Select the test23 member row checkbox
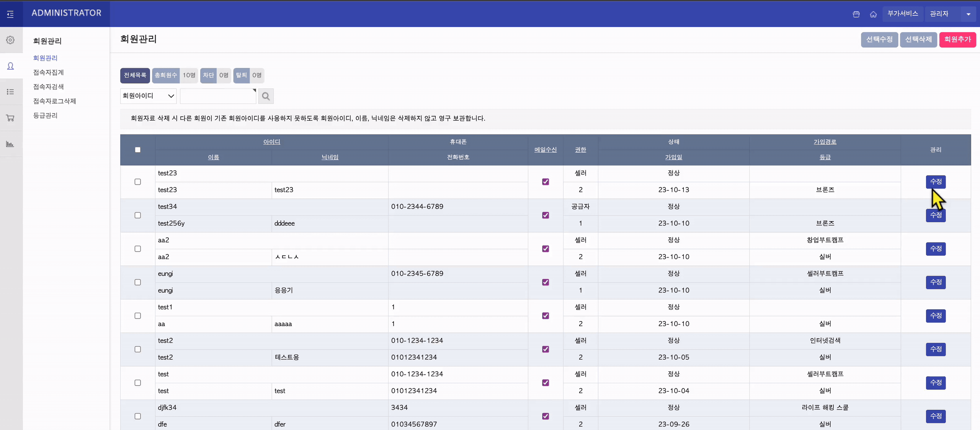The width and height of the screenshot is (980, 430). [137, 182]
